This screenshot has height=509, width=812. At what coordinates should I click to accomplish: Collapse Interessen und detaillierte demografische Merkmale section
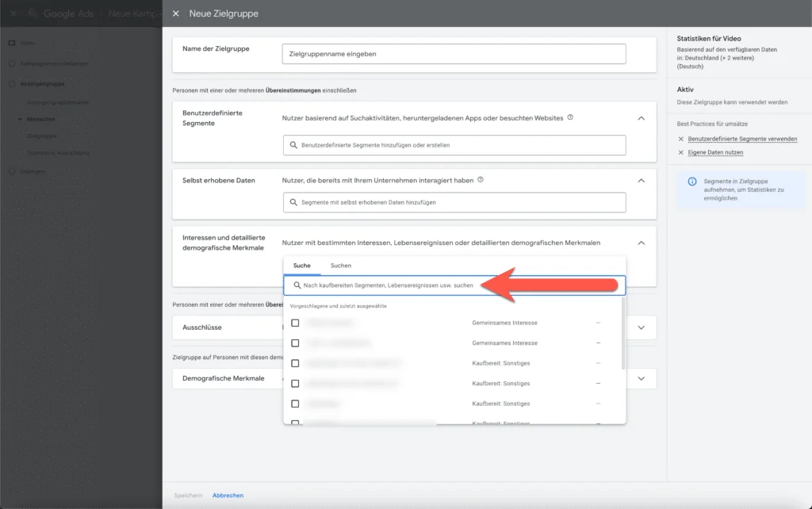coord(641,243)
